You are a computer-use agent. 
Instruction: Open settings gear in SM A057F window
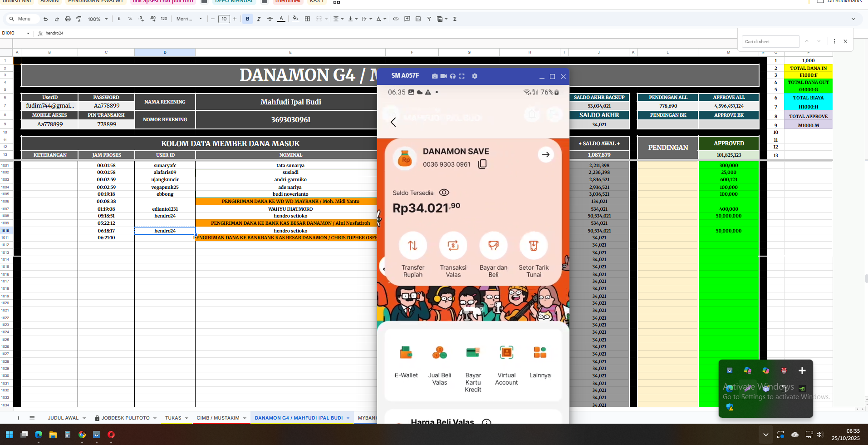coord(475,76)
